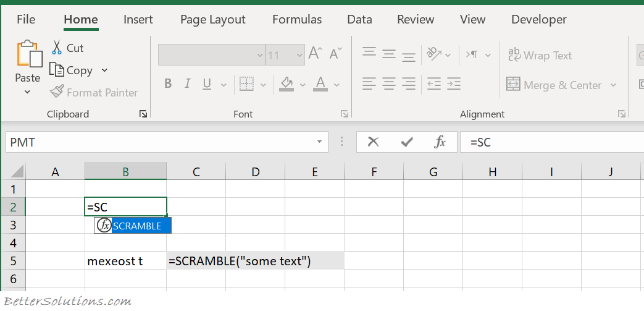This screenshot has width=644, height=311.
Task: Decrease font size with smaller A icon
Action: point(335,53)
